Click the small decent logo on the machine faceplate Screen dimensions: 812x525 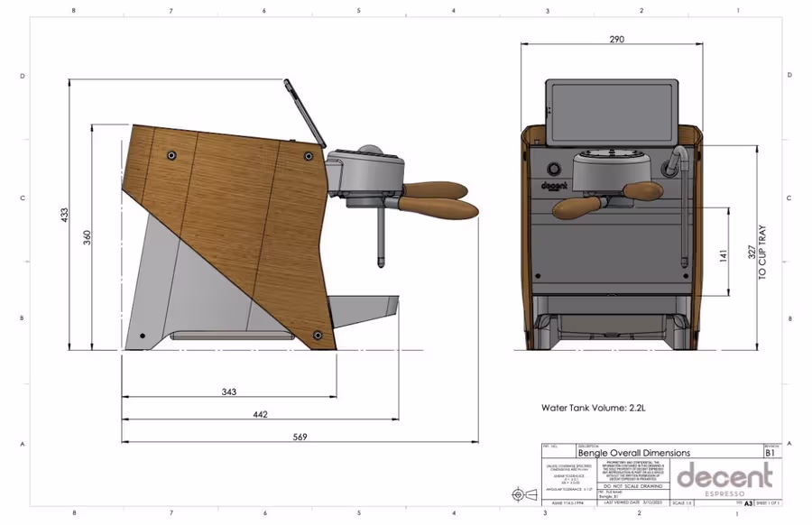(x=554, y=185)
